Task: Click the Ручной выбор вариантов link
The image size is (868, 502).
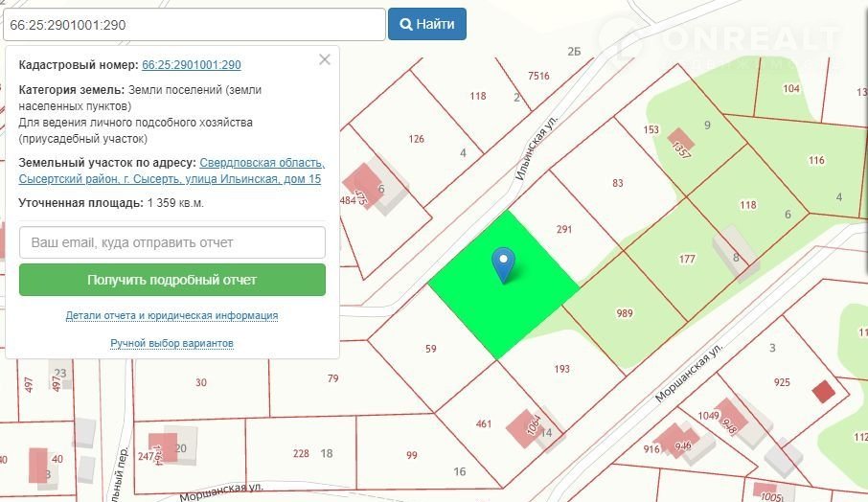Action: [x=171, y=343]
